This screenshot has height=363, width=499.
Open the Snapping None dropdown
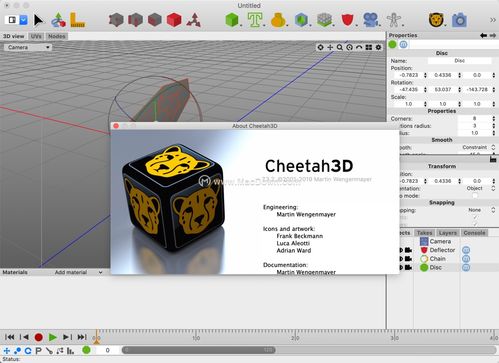[x=482, y=210]
